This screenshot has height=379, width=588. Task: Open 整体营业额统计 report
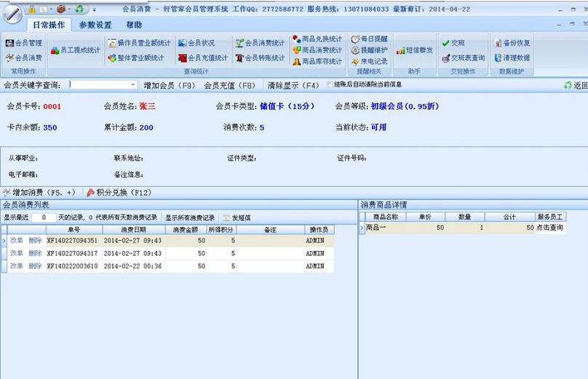(x=136, y=57)
